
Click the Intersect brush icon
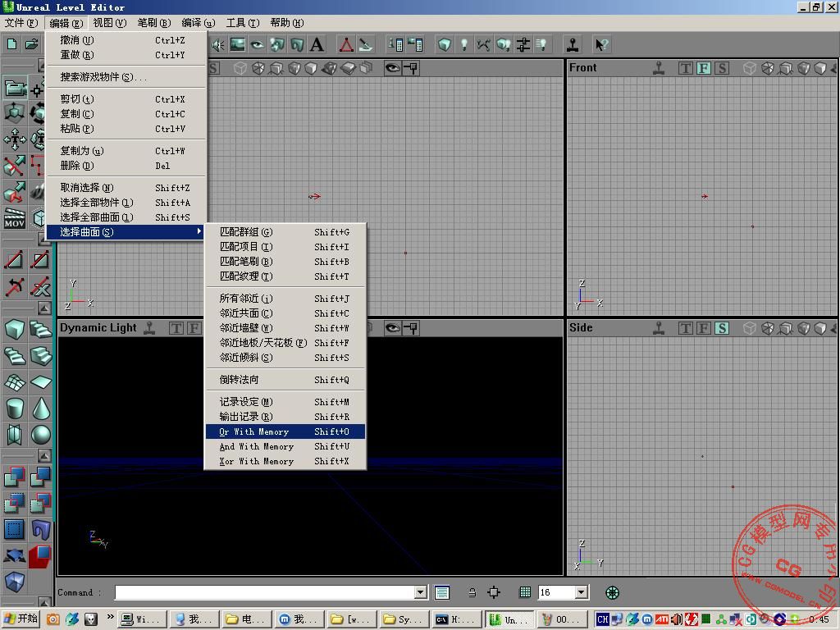15,503
